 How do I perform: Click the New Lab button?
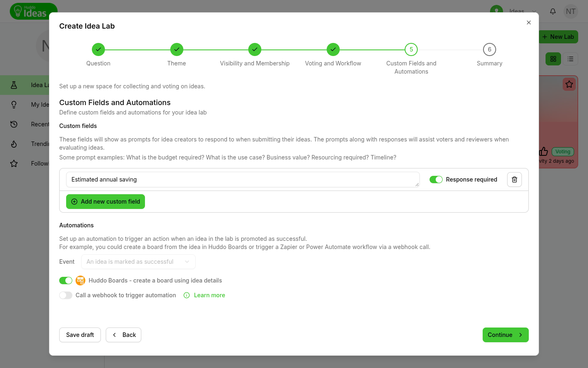click(558, 37)
